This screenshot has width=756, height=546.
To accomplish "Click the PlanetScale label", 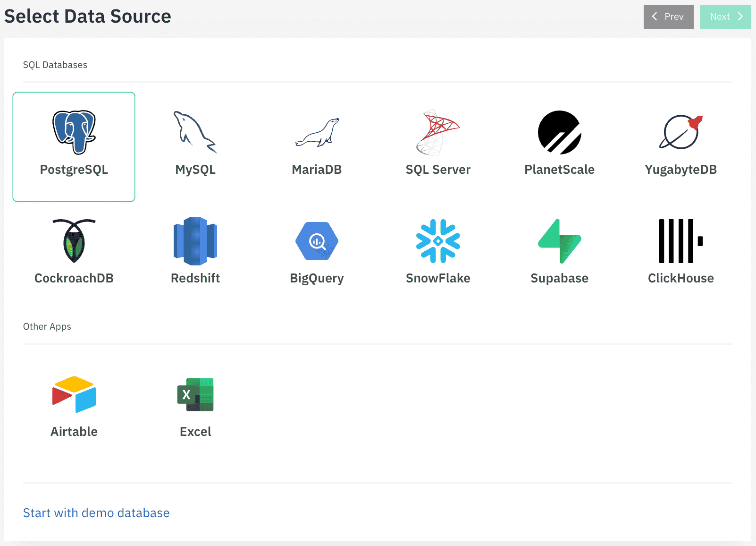I will click(x=560, y=170).
